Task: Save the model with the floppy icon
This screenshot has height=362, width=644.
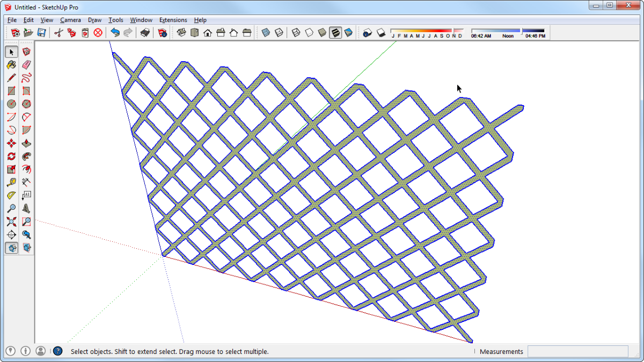Action: coord(41,33)
